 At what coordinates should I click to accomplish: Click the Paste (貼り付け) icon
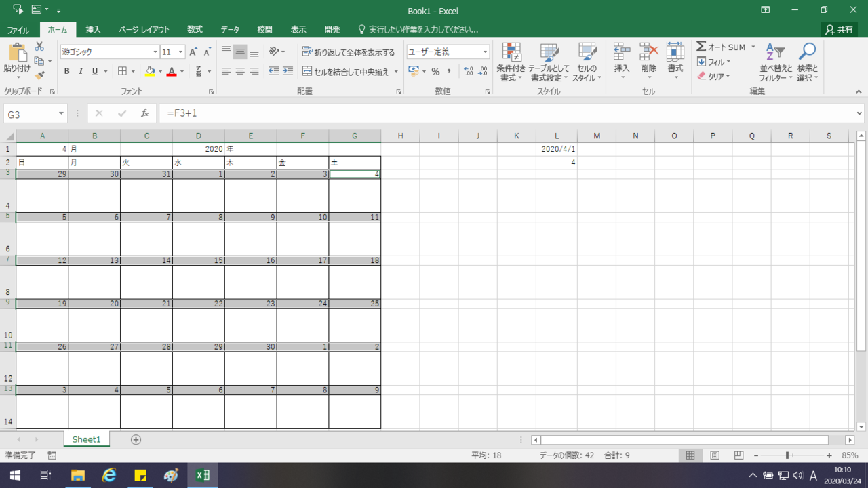[x=17, y=54]
